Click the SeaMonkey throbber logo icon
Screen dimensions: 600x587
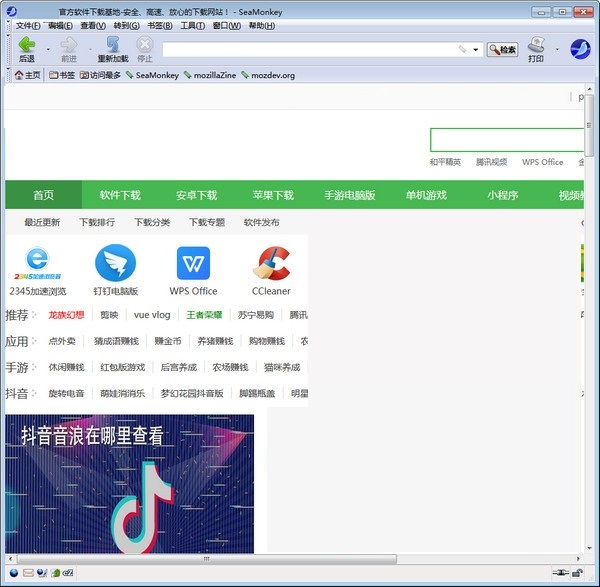(580, 49)
